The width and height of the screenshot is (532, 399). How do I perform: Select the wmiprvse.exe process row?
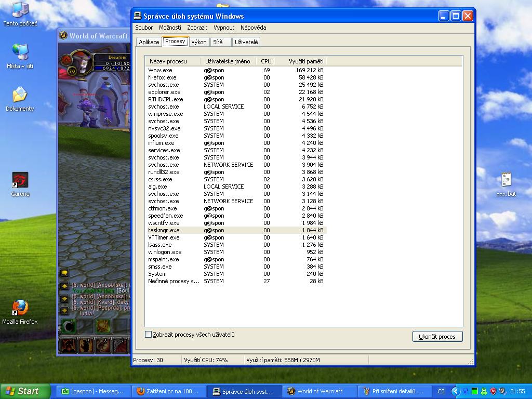point(236,114)
